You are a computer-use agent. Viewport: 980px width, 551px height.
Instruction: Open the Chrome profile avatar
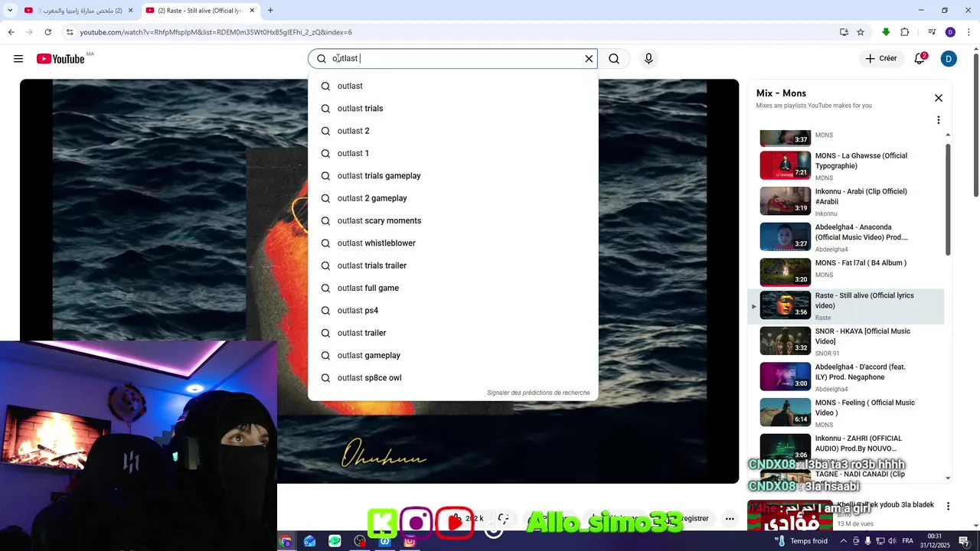coord(950,32)
